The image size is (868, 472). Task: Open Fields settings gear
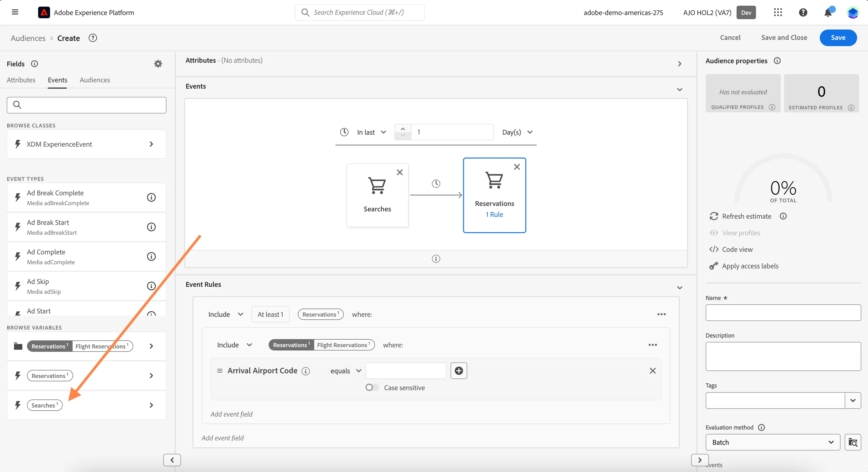click(158, 64)
